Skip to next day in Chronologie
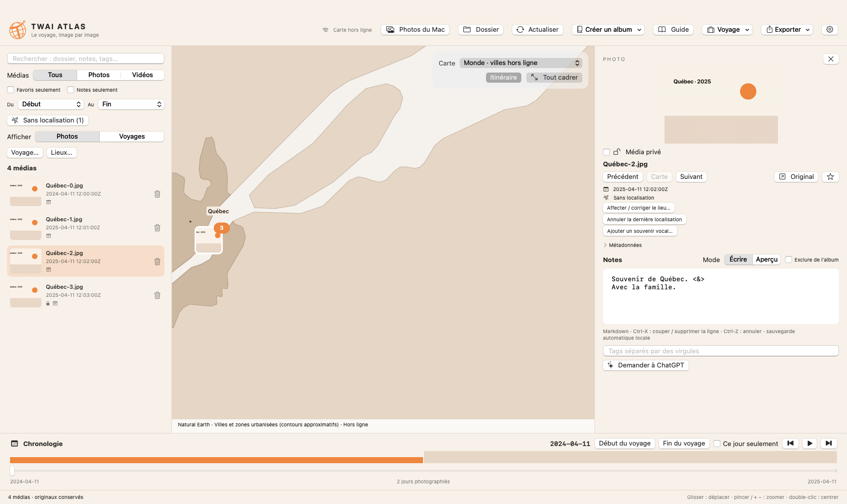Screen dimensions: 847x504 (x=829, y=444)
